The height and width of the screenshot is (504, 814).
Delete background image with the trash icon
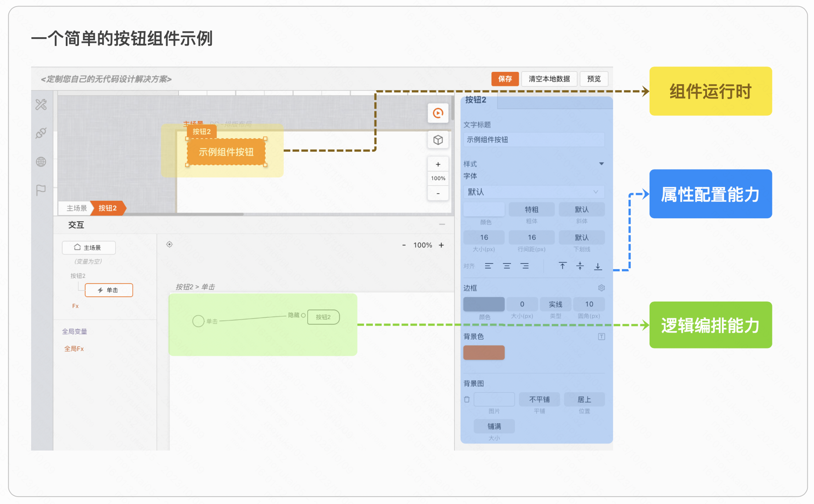click(467, 399)
